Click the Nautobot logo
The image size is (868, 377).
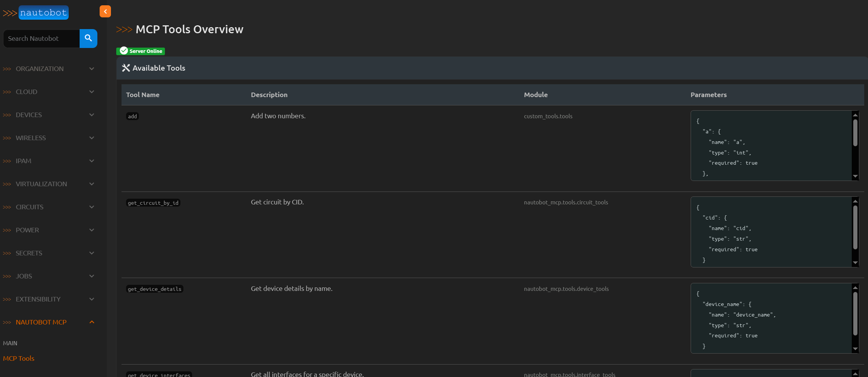pos(36,12)
